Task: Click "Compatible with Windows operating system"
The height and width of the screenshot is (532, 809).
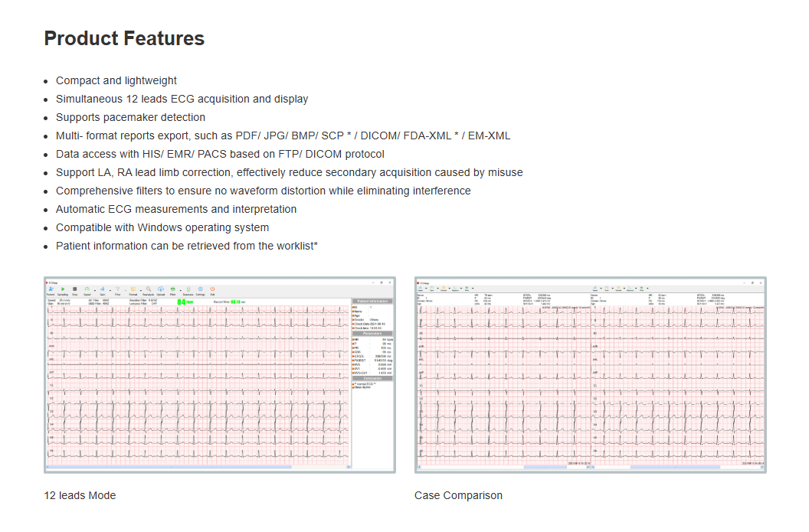Action: [x=162, y=228]
